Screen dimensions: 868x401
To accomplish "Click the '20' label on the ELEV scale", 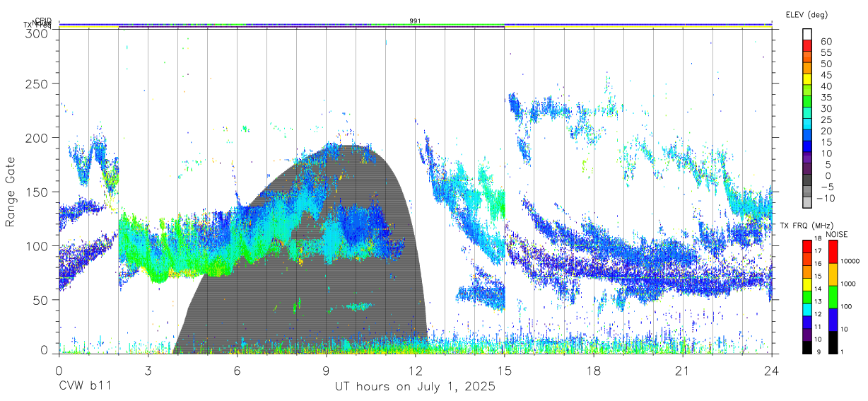I will 826,131.
